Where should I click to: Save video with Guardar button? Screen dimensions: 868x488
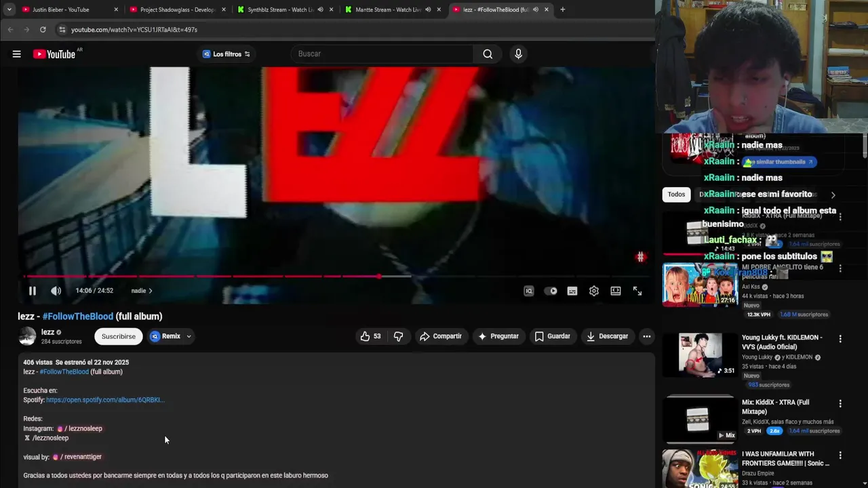pyautogui.click(x=552, y=336)
